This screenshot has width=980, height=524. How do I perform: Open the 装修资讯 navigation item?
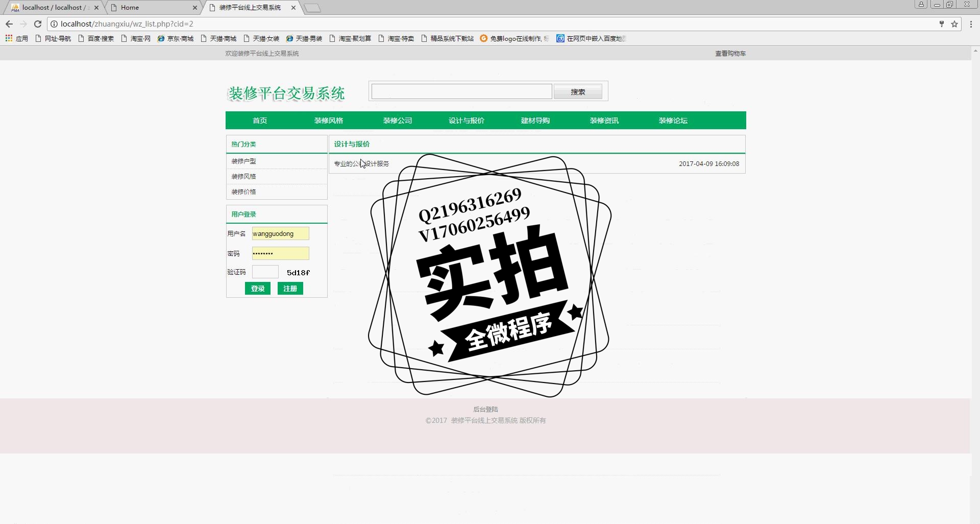coord(604,121)
